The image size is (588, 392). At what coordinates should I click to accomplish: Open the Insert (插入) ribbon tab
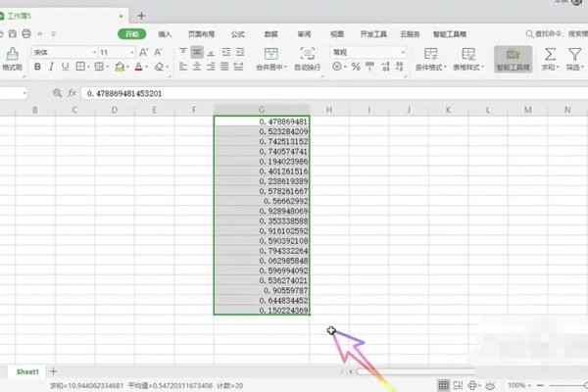(x=165, y=34)
